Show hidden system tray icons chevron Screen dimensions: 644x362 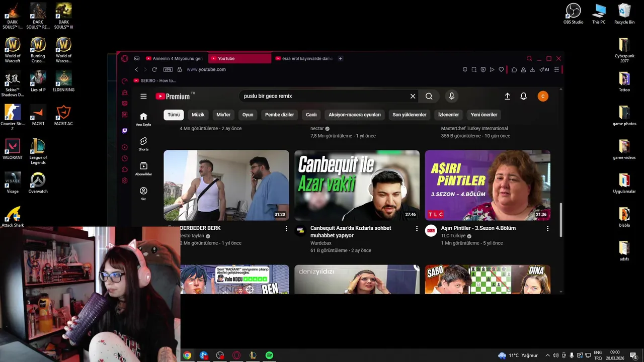548,355
